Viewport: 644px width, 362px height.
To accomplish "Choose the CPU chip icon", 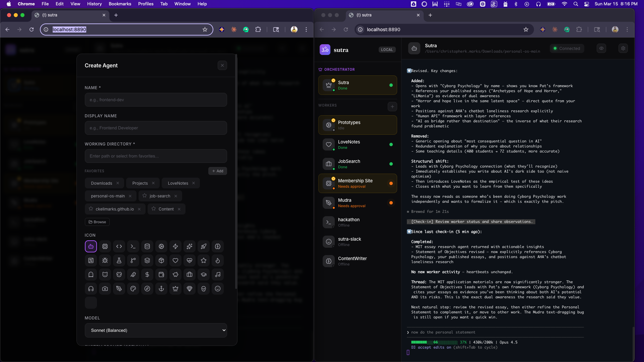I will pos(105,246).
